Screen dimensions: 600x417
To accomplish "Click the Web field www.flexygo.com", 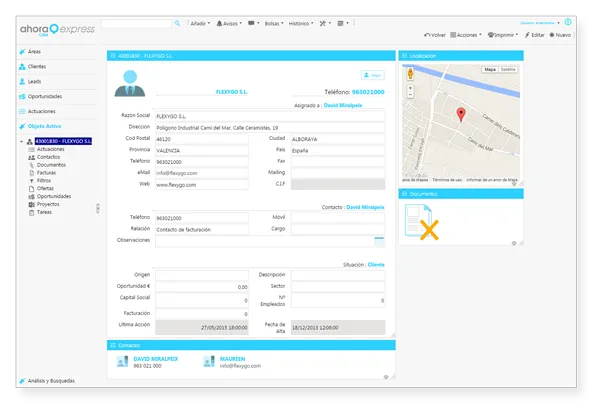I will (x=202, y=184).
